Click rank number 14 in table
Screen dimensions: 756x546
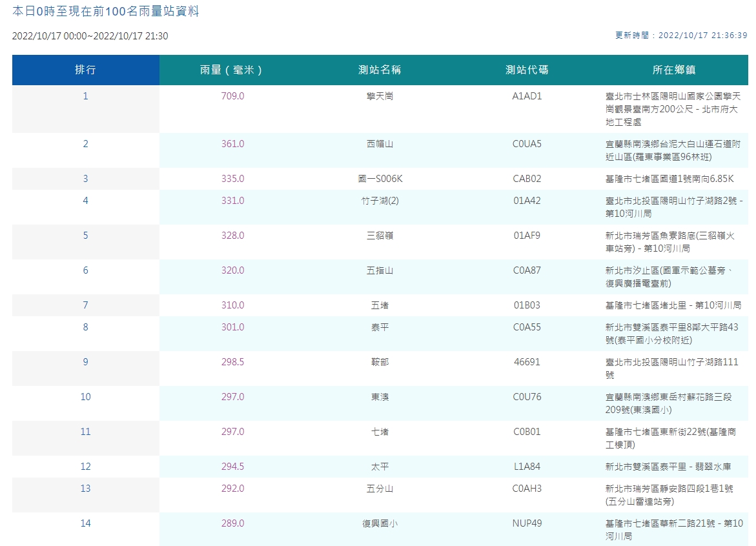[x=85, y=523]
